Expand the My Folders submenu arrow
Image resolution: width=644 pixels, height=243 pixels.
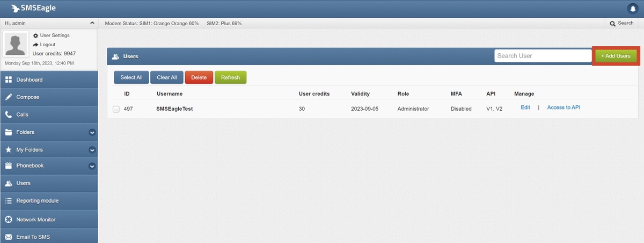(x=92, y=150)
